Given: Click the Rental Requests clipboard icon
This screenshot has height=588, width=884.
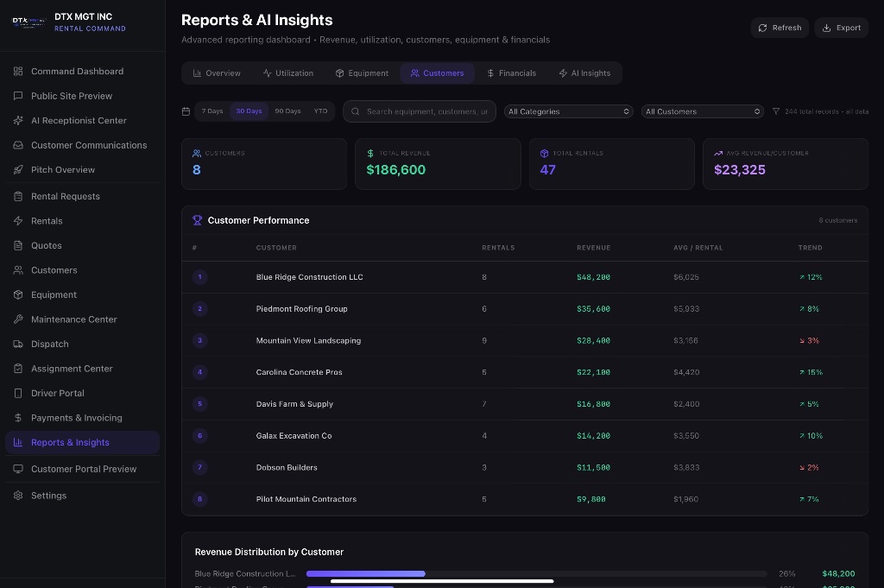Looking at the screenshot, I should point(18,196).
